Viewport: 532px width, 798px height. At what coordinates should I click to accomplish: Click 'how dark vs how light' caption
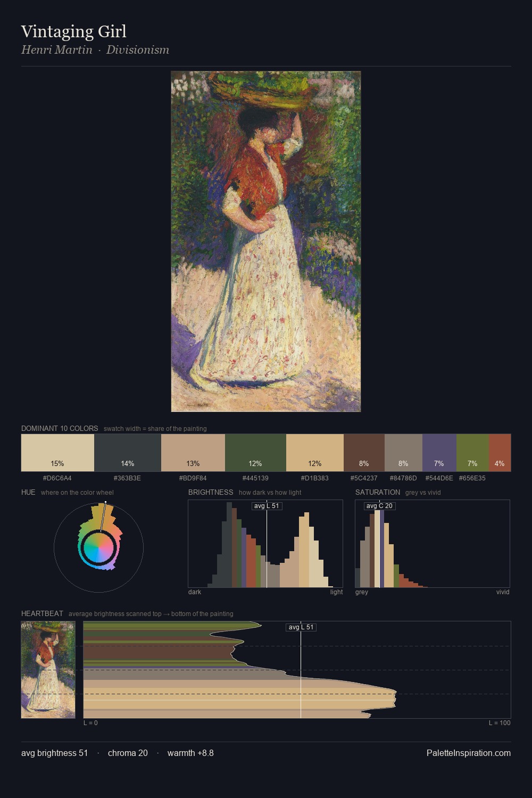(270, 493)
